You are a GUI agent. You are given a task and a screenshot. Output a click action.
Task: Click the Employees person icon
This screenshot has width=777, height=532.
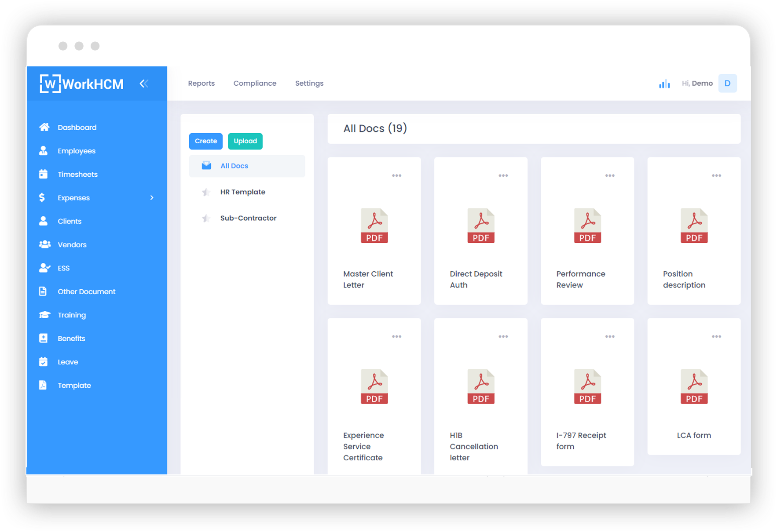point(43,151)
